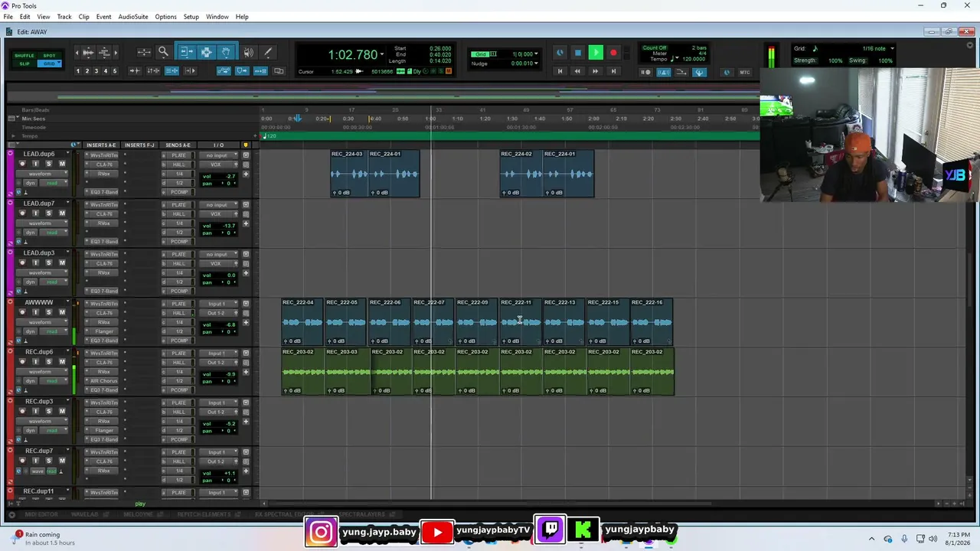This screenshot has height=551, width=980.
Task: Record-enable the AWWWW track
Action: [21, 312]
